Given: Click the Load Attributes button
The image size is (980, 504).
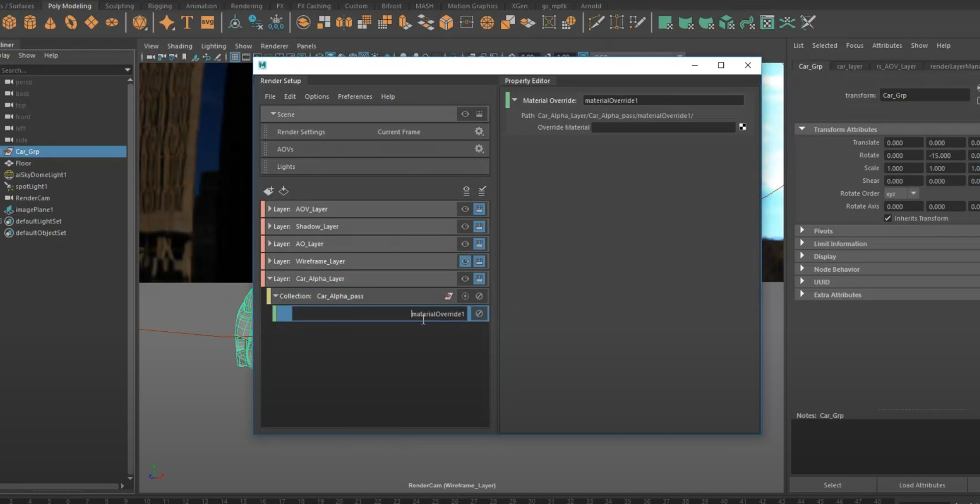Looking at the screenshot, I should [922, 485].
